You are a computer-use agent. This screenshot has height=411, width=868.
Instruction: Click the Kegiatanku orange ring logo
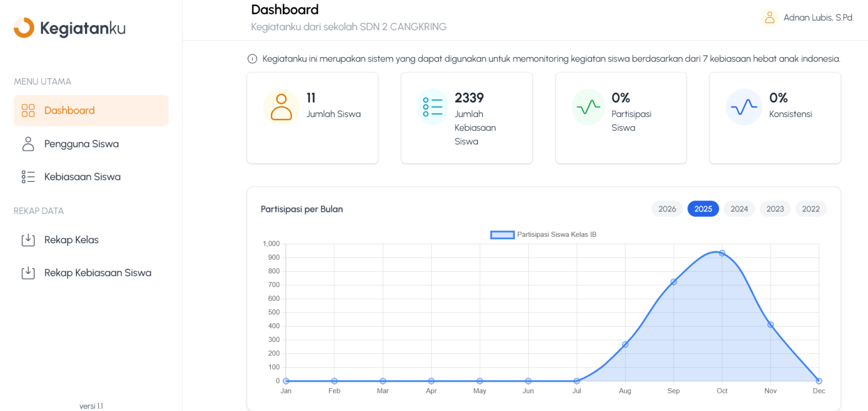coord(24,28)
